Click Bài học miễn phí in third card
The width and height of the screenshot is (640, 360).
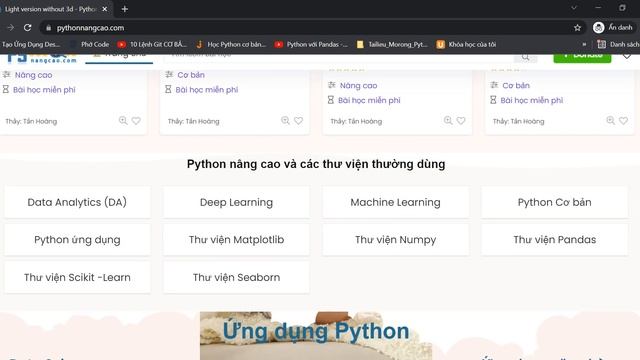click(x=369, y=100)
